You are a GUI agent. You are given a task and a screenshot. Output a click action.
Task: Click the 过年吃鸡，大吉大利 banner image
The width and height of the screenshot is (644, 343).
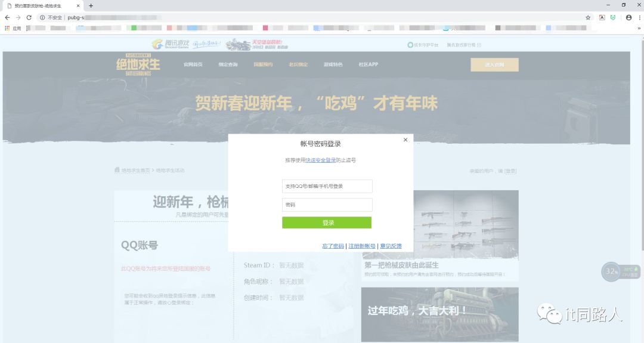click(x=440, y=314)
